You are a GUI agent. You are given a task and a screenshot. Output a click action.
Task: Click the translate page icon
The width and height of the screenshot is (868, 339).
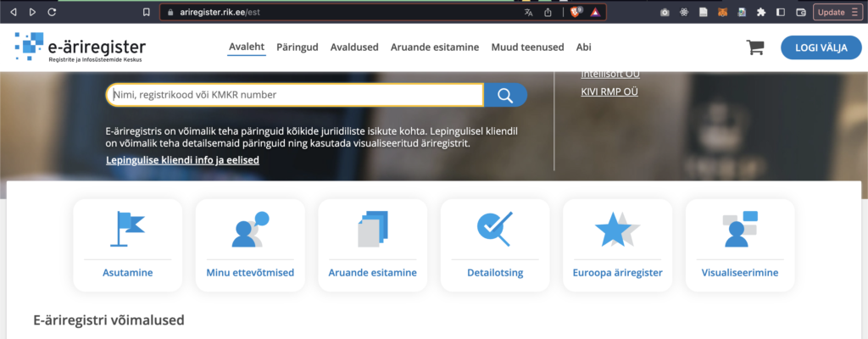[529, 12]
